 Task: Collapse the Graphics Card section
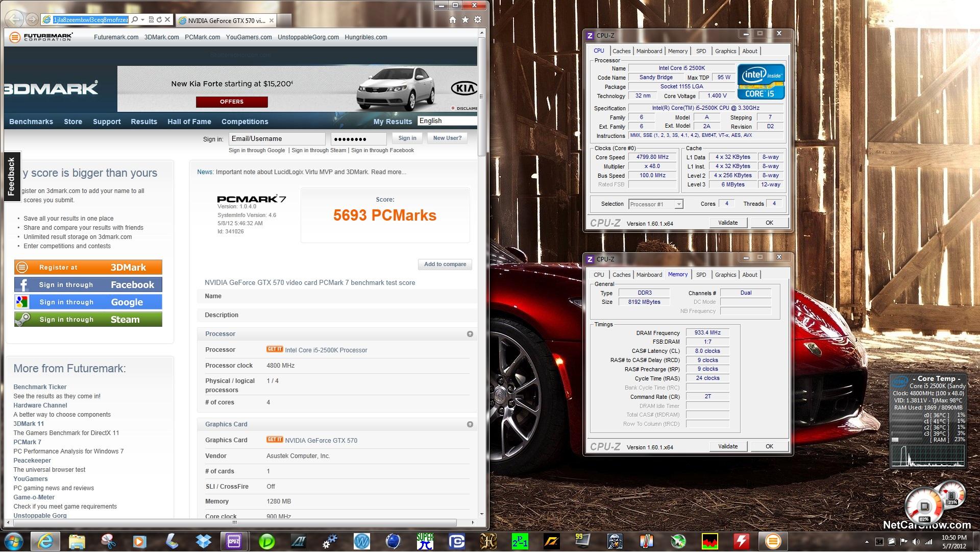pyautogui.click(x=470, y=424)
